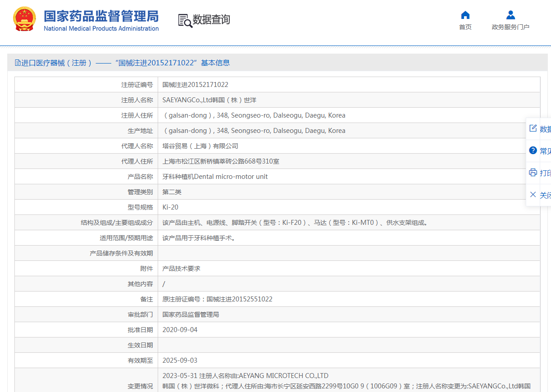
Task: Click the model value Ki-20
Action: pos(170,207)
